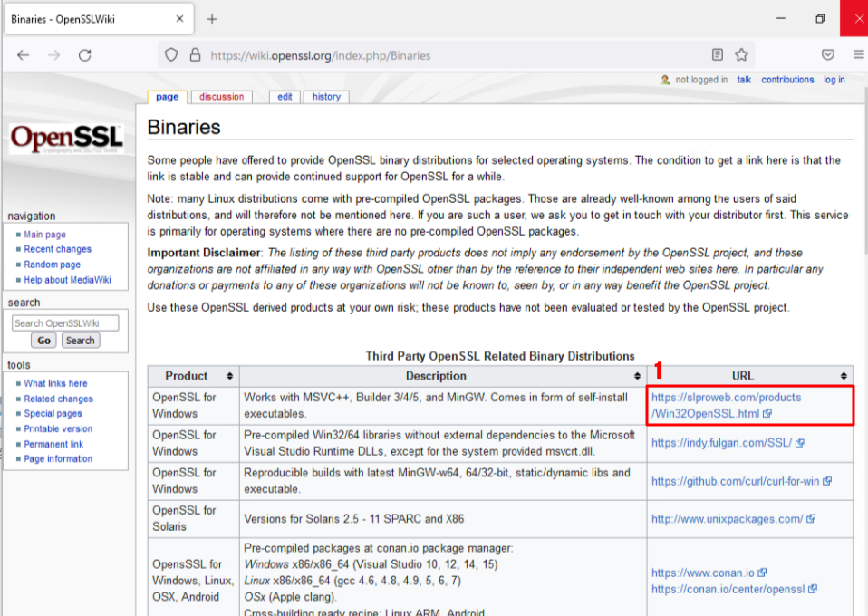Bookmark this page with the star icon

(x=742, y=55)
